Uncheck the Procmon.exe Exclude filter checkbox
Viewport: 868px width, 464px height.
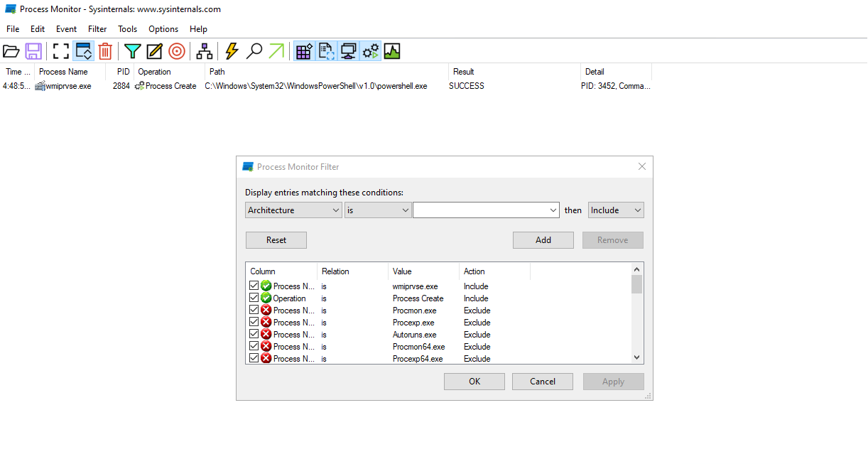click(254, 310)
